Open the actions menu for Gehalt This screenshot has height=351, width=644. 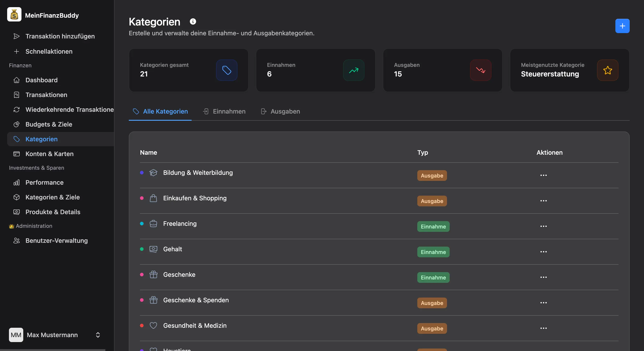[x=543, y=252]
